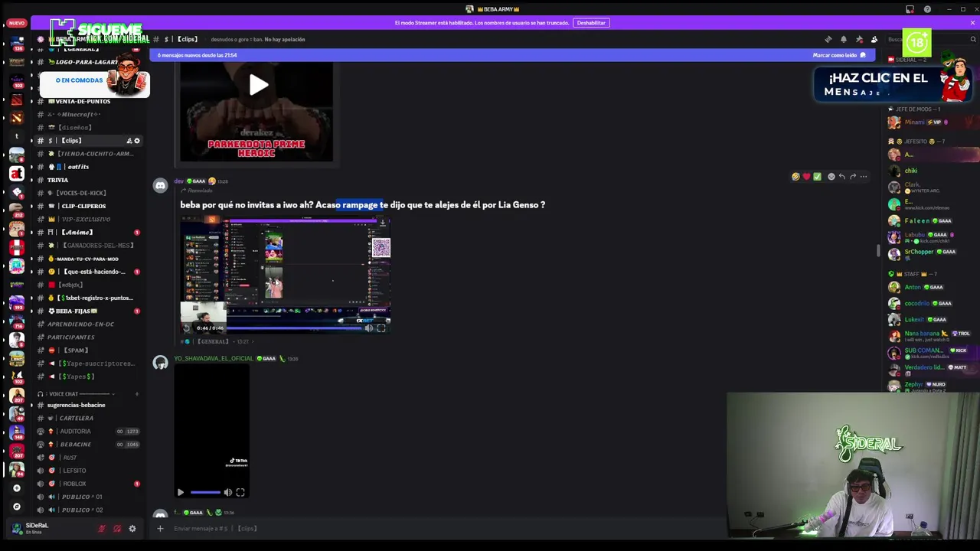980x551 pixels.
Task: Fullscreen the embedded stream video
Action: coord(381,328)
